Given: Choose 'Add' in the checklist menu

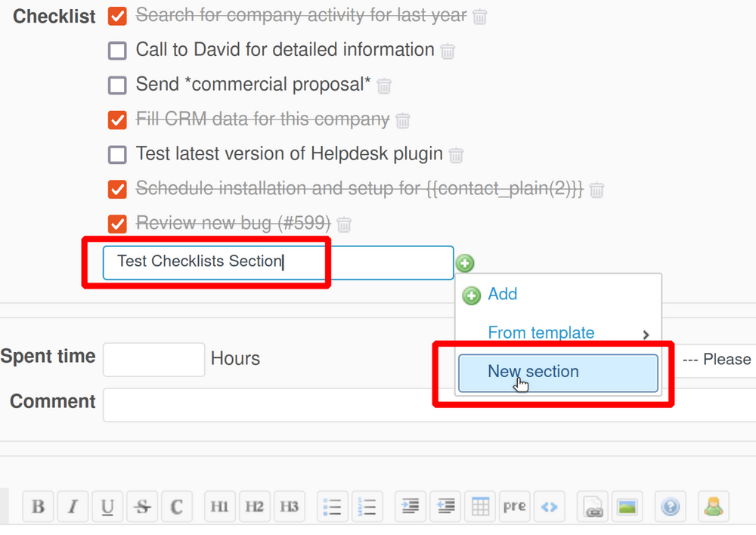Looking at the screenshot, I should click(503, 295).
